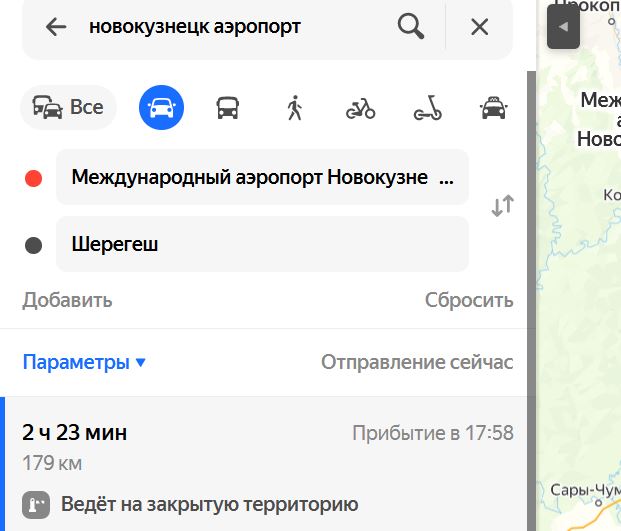Swap start and destination points

pyautogui.click(x=503, y=206)
